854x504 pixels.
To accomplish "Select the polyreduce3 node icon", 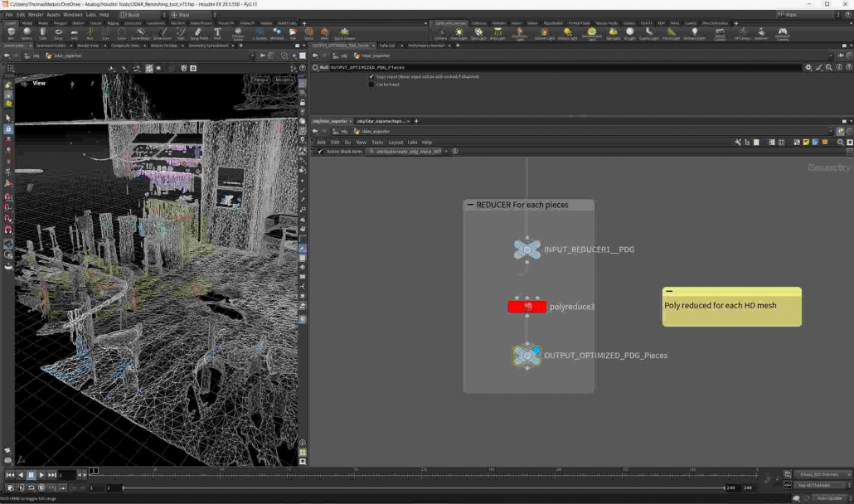I will (526, 307).
